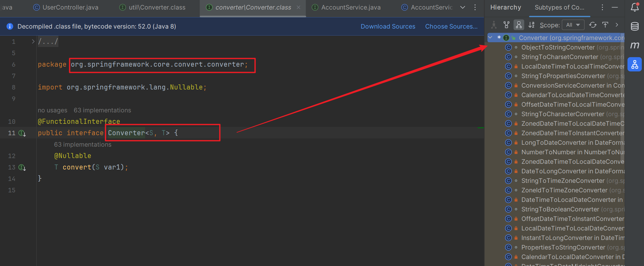
Task: Switch to Subtypes of Co... tab
Action: [x=559, y=7]
